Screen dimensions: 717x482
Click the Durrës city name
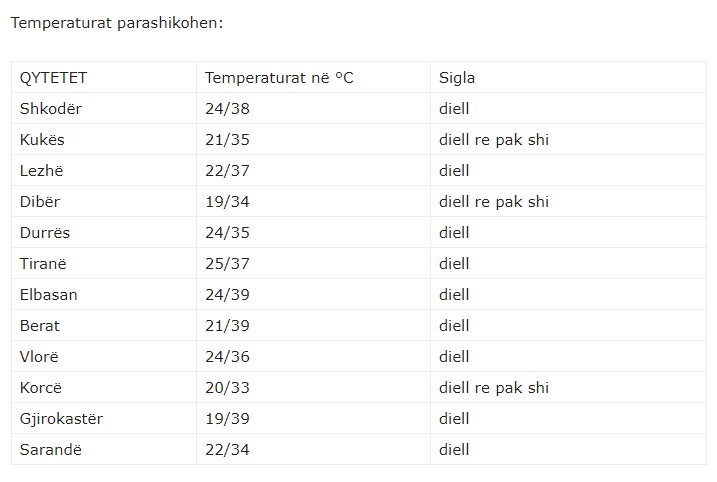click(x=45, y=233)
